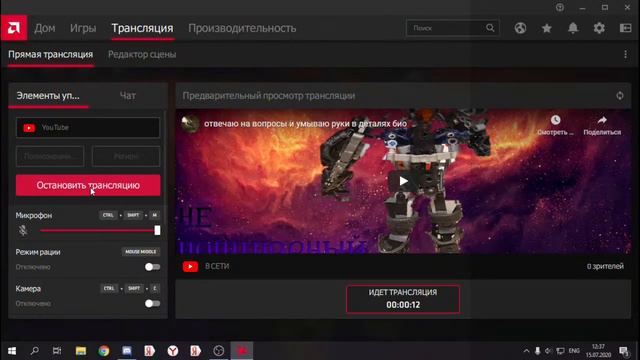
Task: Open Производительность tab
Action: click(242, 28)
